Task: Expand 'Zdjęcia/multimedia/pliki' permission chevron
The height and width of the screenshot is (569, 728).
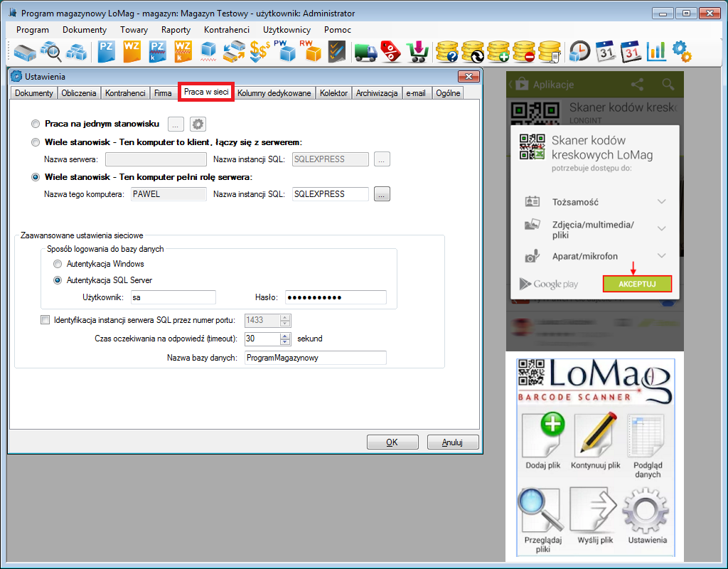Action: 662,229
